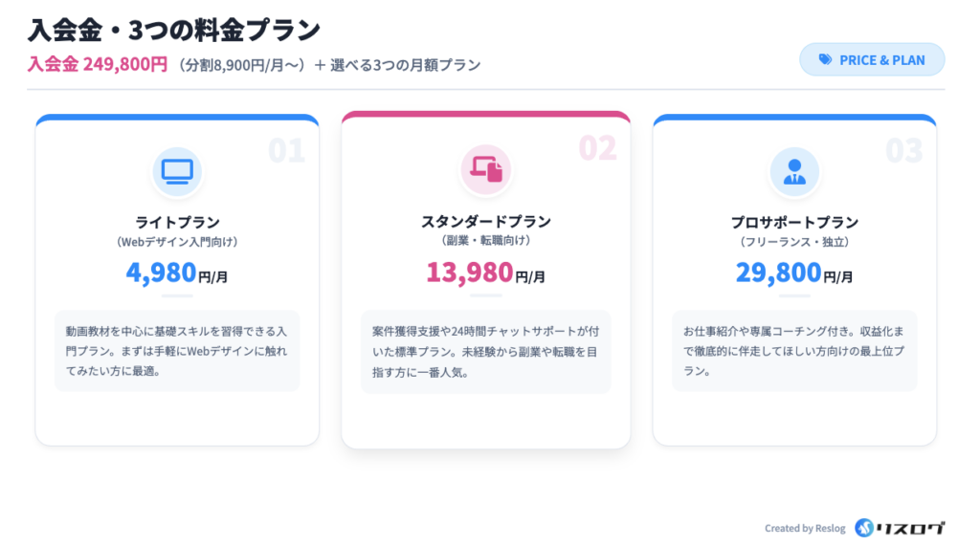The height and width of the screenshot is (546, 980).
Task: Click the 02 card number
Action: (597, 149)
